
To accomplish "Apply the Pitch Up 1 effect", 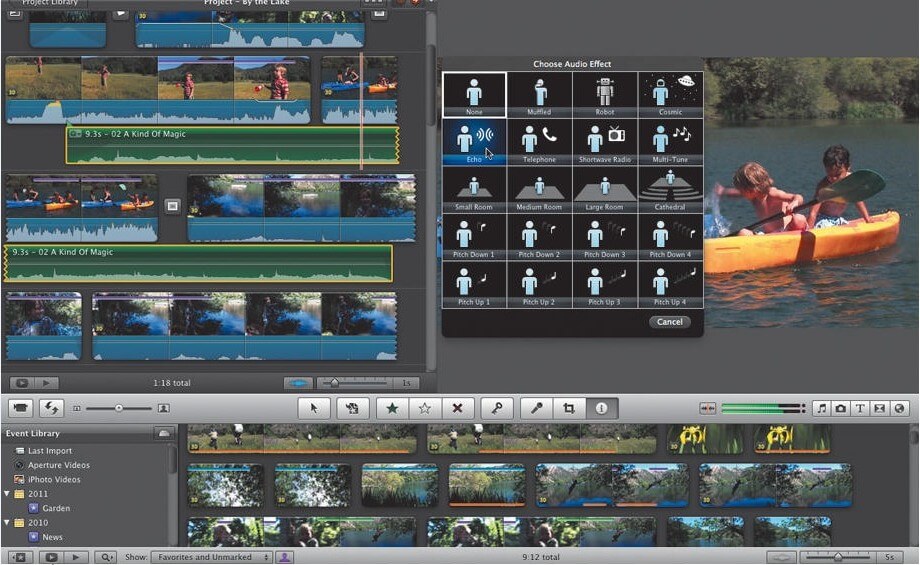I will [474, 285].
